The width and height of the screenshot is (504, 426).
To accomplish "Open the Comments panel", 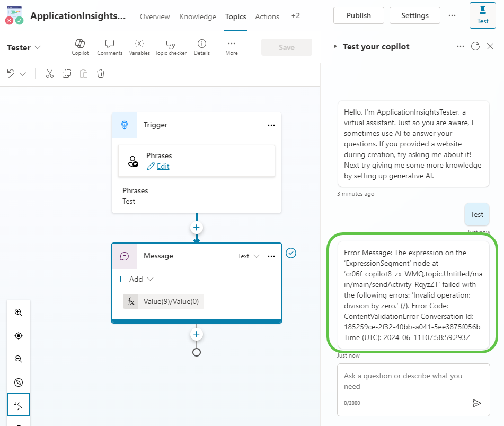I will [109, 47].
